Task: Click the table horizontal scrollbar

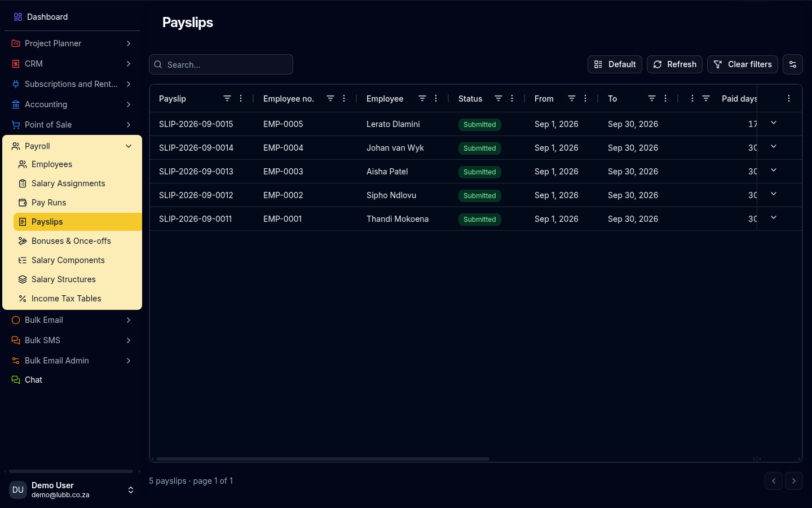Action: [x=323, y=459]
